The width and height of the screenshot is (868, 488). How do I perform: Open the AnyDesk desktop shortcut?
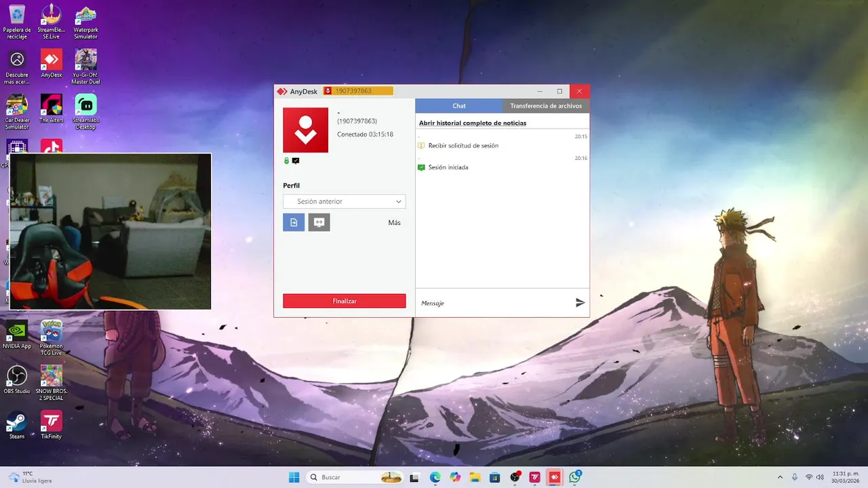coord(51,64)
